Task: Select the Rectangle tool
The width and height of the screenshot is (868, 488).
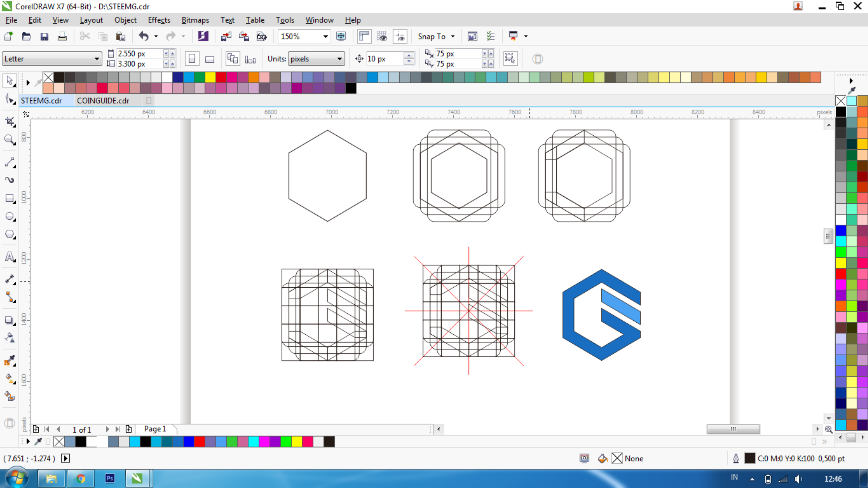Action: [x=9, y=199]
